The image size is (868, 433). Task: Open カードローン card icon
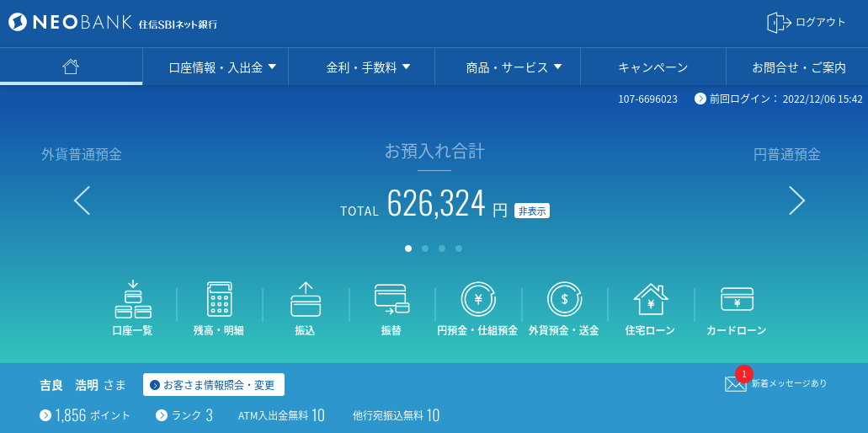(738, 299)
